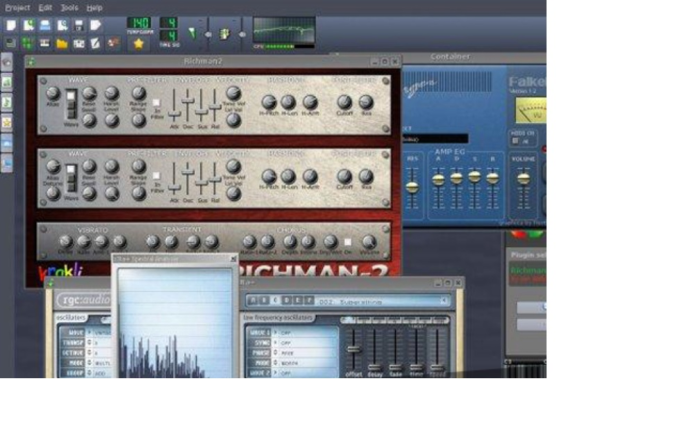Click the save project disk icon
Screen dimensions: 700x438
point(79,25)
